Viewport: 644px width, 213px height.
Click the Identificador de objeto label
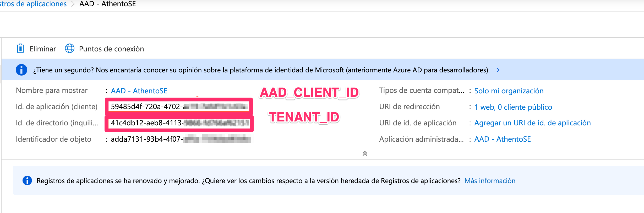point(53,139)
